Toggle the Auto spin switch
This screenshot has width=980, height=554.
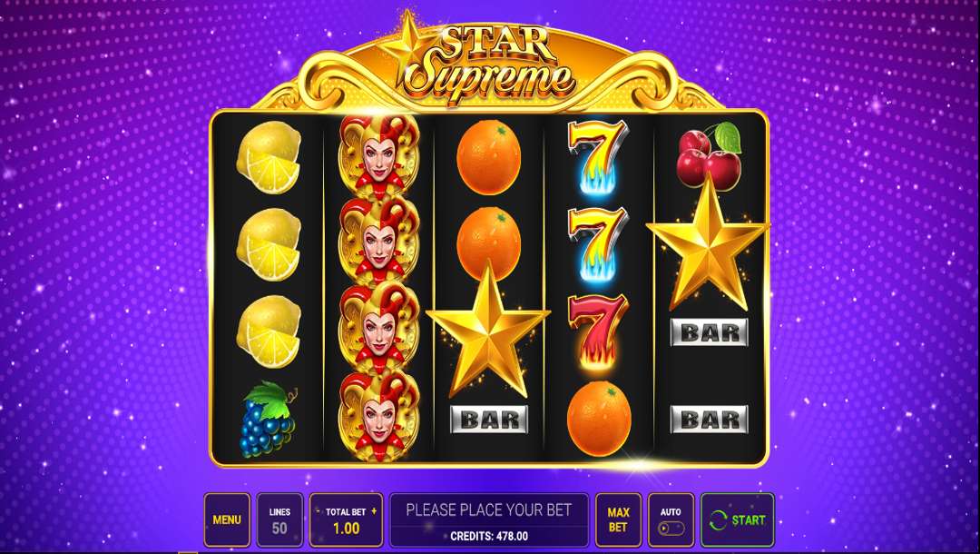(671, 528)
